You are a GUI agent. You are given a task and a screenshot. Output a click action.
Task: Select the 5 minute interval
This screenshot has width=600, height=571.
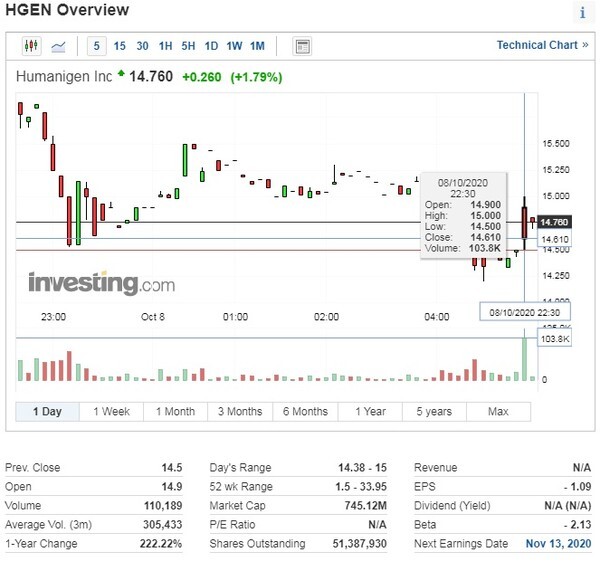[x=96, y=46]
